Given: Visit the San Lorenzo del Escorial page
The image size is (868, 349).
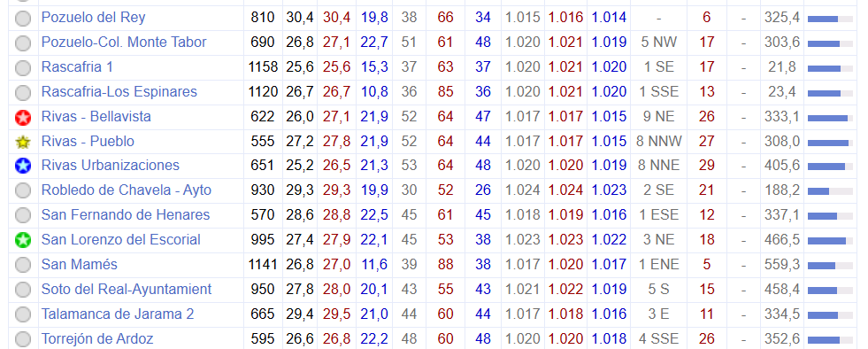Looking at the screenshot, I should pyautogui.click(x=120, y=239).
